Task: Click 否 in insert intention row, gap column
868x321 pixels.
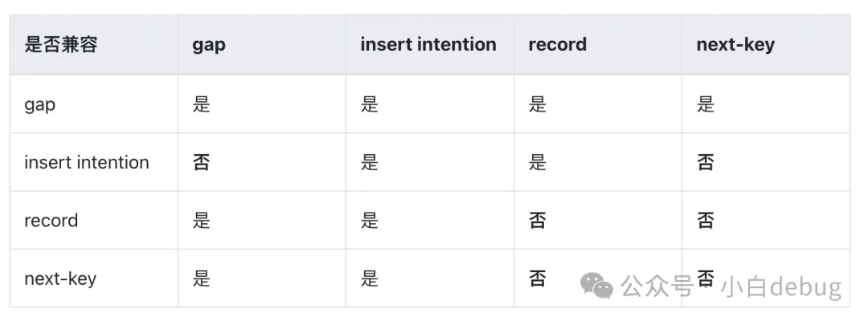Action: [x=201, y=162]
